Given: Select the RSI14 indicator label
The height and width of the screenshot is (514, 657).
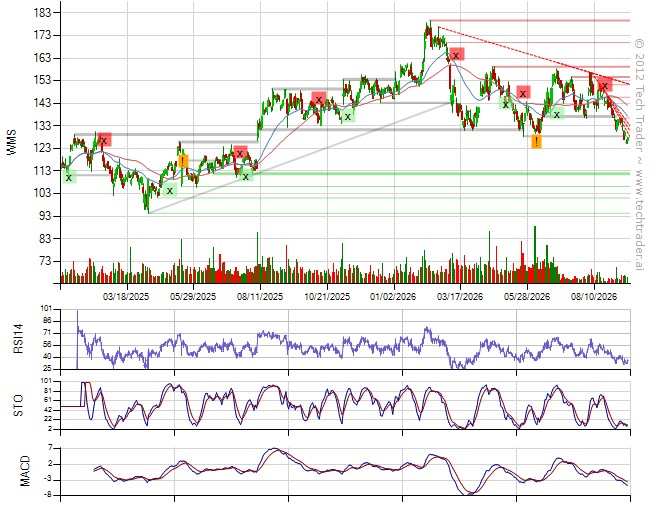Looking at the screenshot, I should [x=18, y=338].
